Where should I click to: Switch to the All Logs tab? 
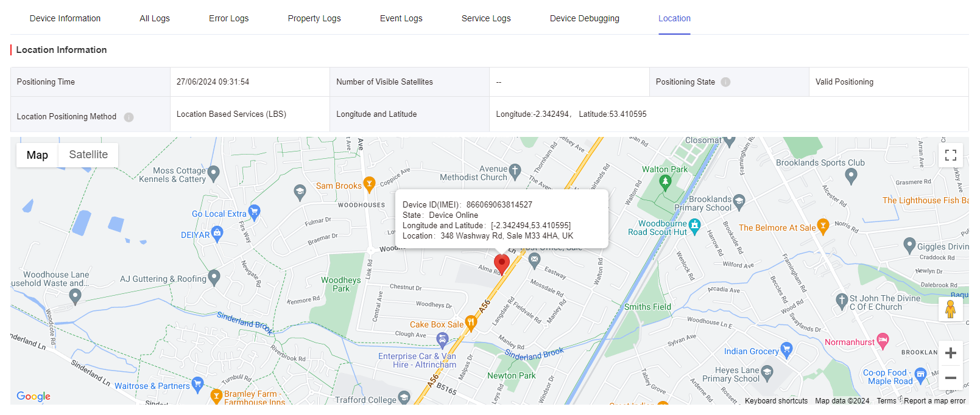point(155,18)
